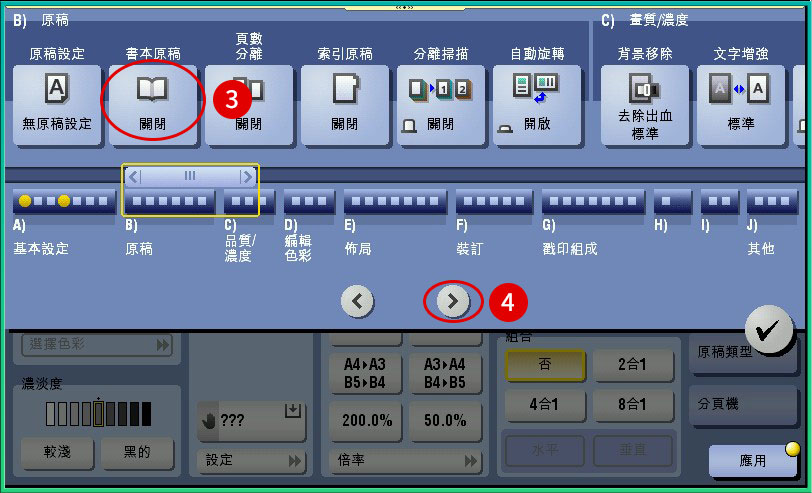Open the 原稿設定 original settings icon
The height and width of the screenshot is (493, 812).
tap(57, 104)
